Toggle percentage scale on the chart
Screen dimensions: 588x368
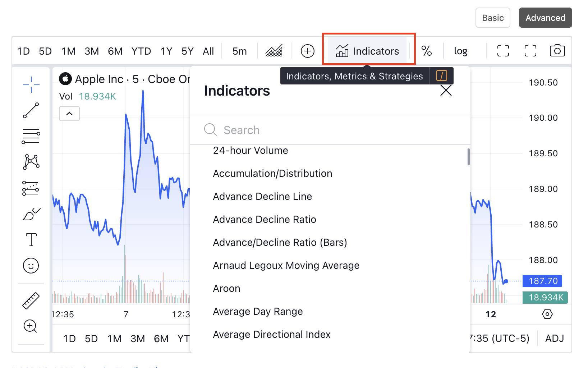[427, 51]
